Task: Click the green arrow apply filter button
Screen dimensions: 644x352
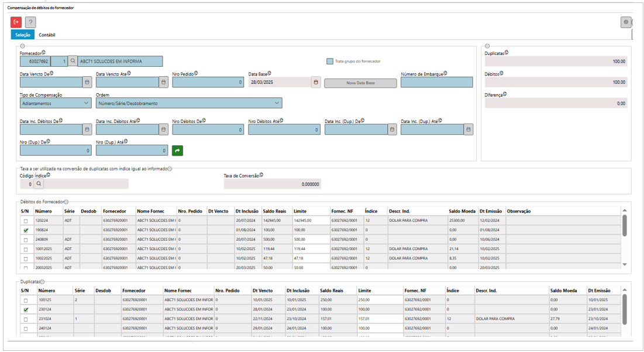Action: tap(177, 151)
